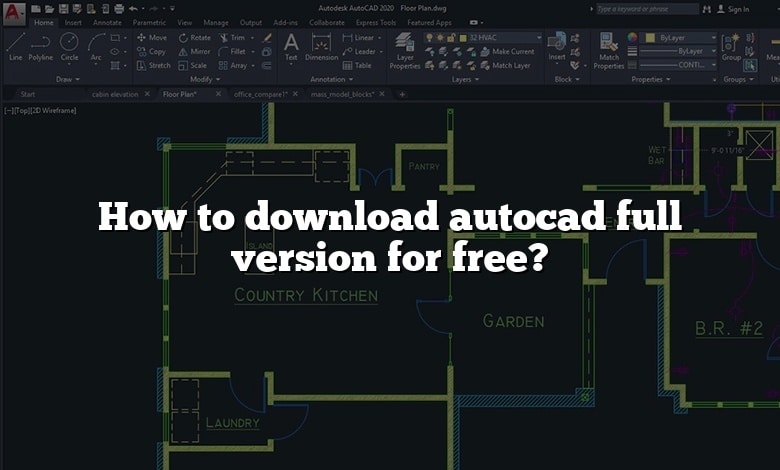Select the Polyline tool
This screenshot has height=470, width=780.
point(40,46)
